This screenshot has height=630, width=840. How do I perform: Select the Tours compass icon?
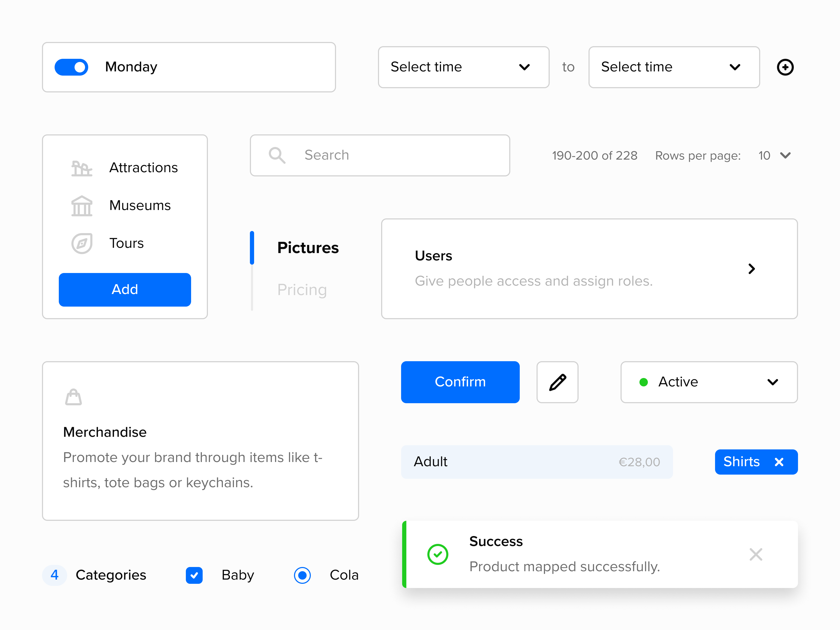(81, 243)
